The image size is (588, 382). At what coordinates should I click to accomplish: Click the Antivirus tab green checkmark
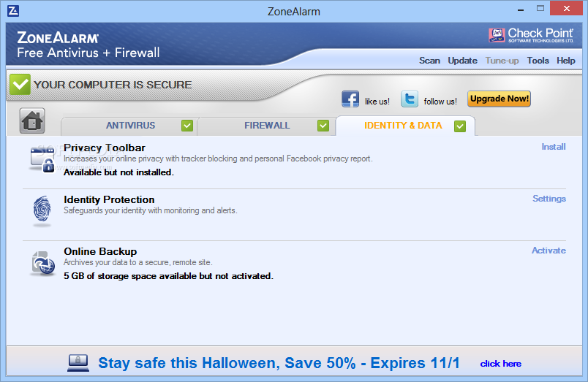187,126
